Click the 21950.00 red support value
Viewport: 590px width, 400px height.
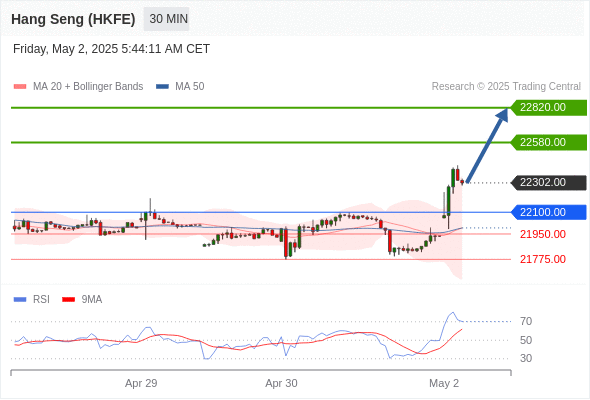click(x=543, y=234)
